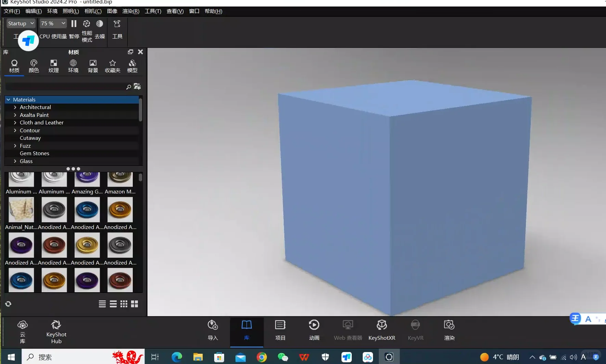Toggle the 动画 animation panel
The height and width of the screenshot is (364, 606).
[314, 330]
